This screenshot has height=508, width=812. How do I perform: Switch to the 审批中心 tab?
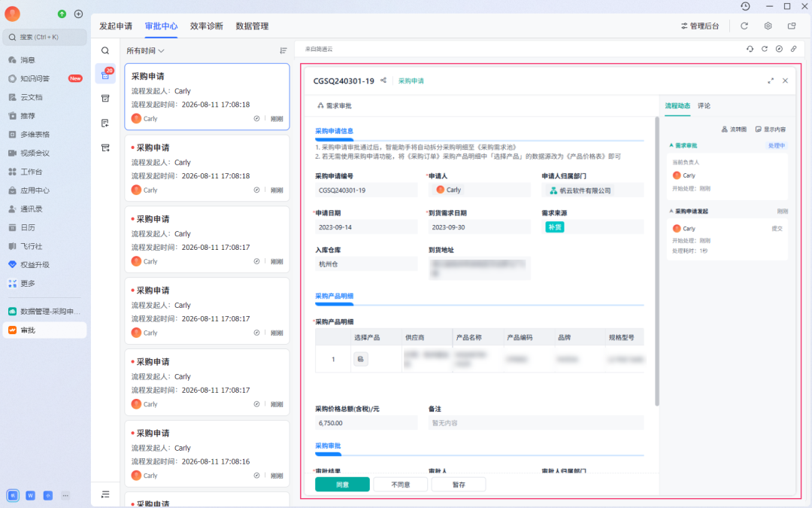[161, 26]
